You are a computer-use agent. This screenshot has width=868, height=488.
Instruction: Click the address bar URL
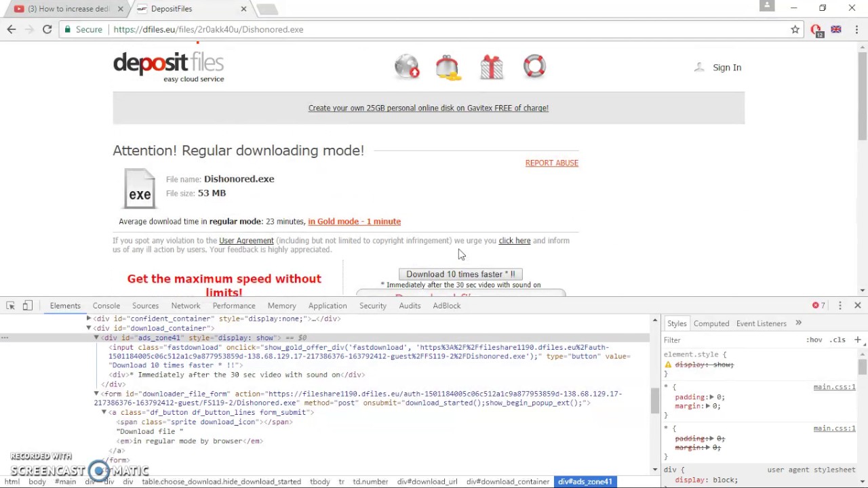[x=208, y=30]
